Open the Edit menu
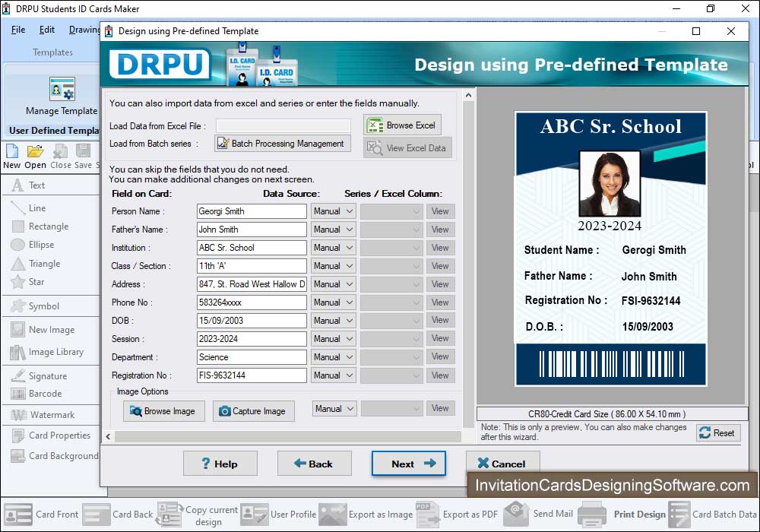760x532 pixels. (46, 30)
